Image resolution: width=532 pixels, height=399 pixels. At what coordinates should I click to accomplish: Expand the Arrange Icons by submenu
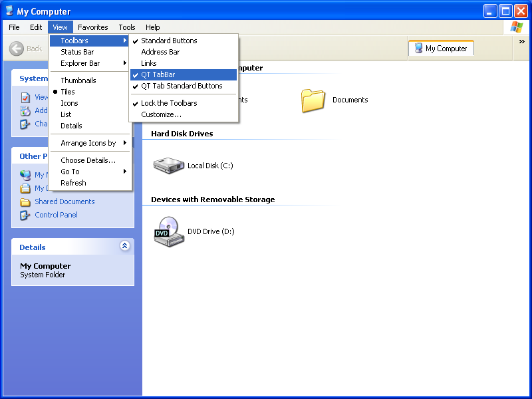point(88,143)
